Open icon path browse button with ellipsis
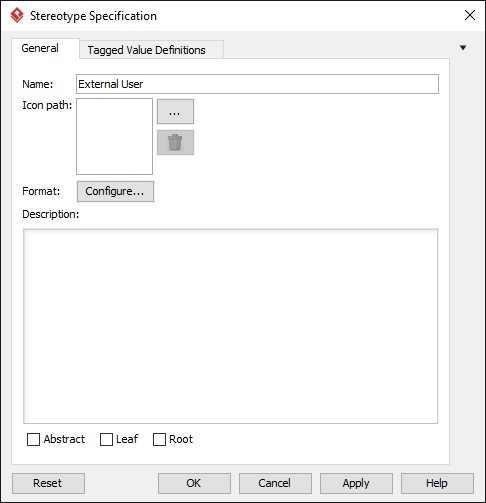This screenshot has width=486, height=503. (x=175, y=112)
